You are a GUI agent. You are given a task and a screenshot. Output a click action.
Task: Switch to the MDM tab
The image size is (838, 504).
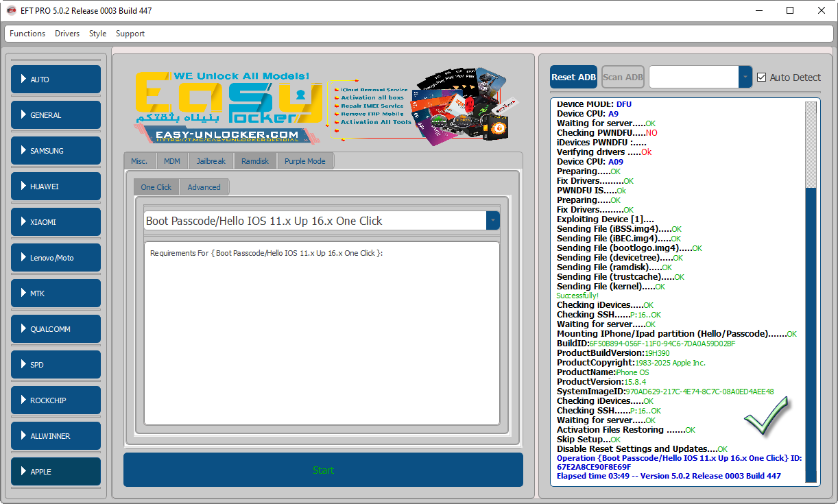(171, 161)
